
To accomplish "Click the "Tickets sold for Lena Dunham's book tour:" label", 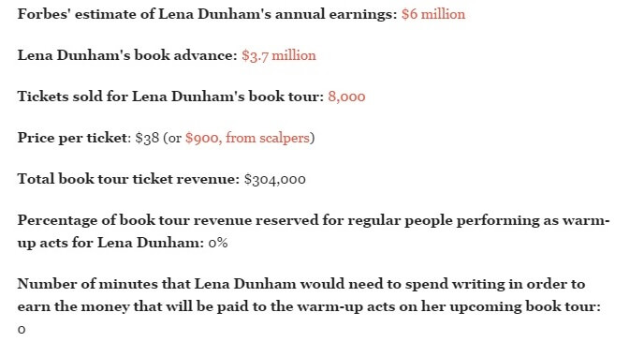I will (170, 97).
